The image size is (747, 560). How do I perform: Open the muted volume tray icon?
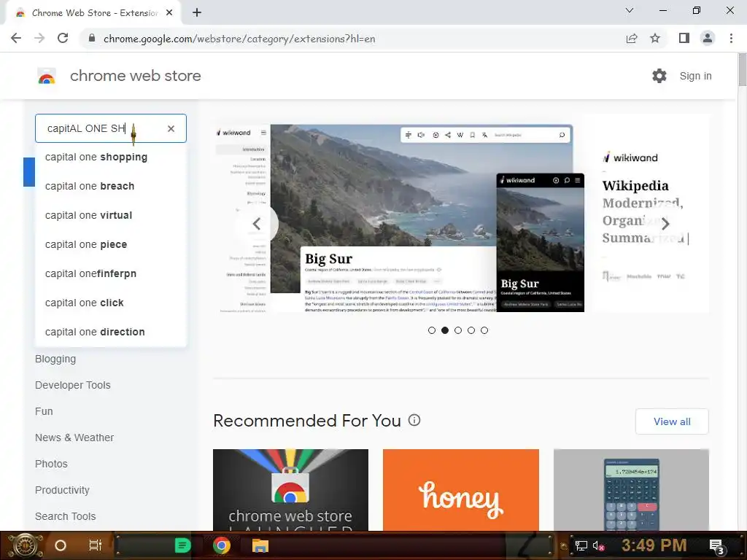pos(598,545)
